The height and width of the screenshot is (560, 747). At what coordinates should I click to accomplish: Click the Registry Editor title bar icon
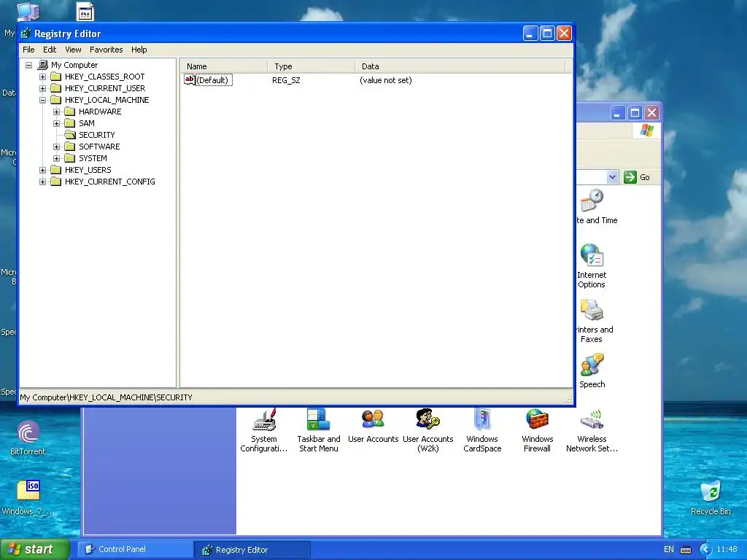coord(26,34)
